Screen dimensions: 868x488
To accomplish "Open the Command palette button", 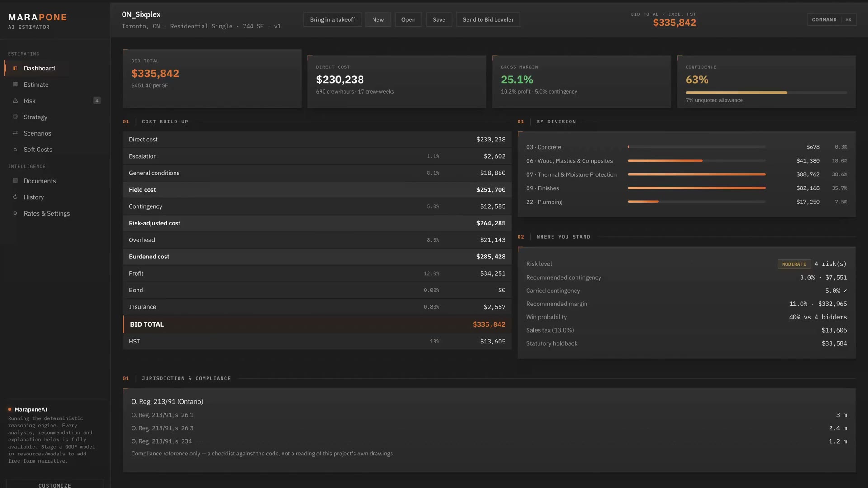I will coord(831,19).
